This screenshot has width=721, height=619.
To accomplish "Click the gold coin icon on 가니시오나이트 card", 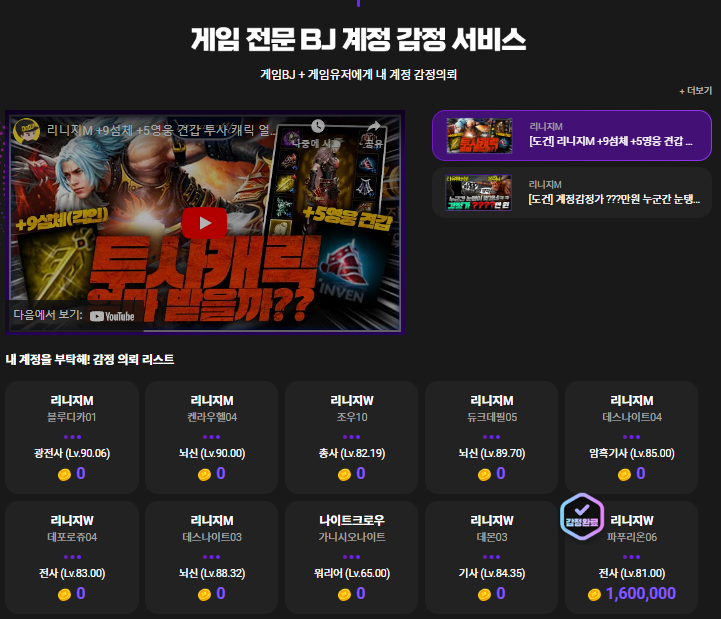I will [x=344, y=595].
